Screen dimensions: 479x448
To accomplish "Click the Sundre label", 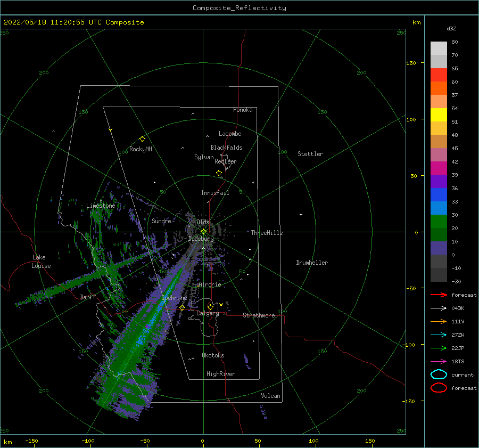I will (161, 221).
